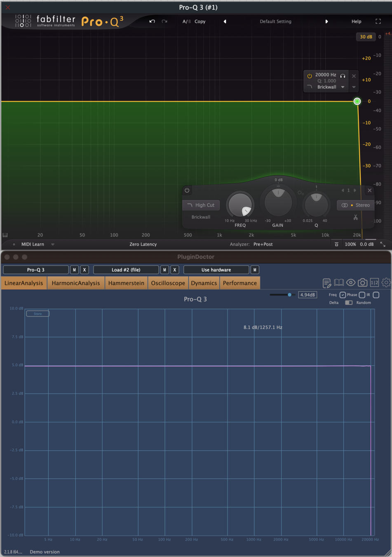Viewport: 392px width, 557px height.
Task: Switch to the Oscilloscope tab
Action: [168, 283]
